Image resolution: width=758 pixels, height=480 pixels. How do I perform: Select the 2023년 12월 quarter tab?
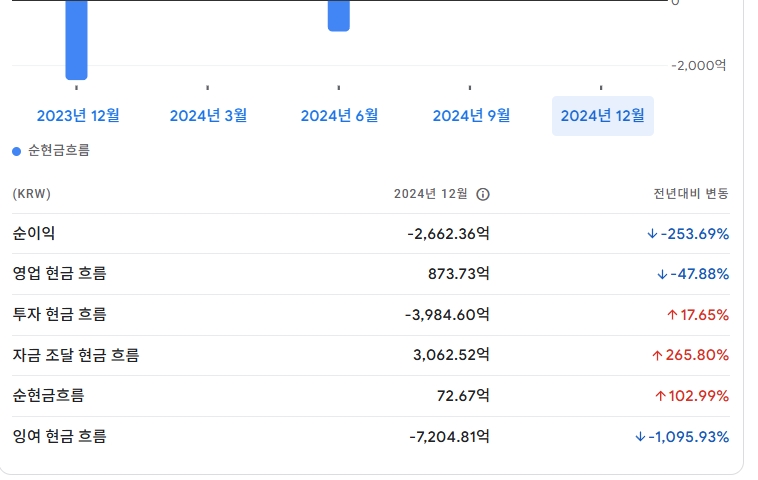click(78, 116)
